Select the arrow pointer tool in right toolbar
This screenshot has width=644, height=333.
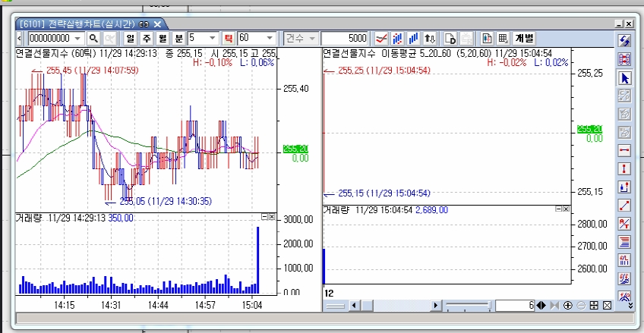pyautogui.click(x=625, y=78)
